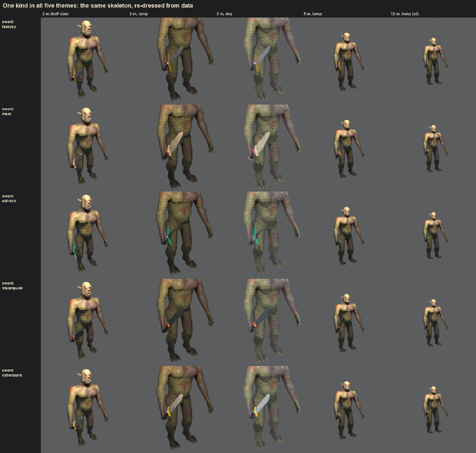
Task: Open the fantasy render at 2 m half size
Action: (x=84, y=61)
